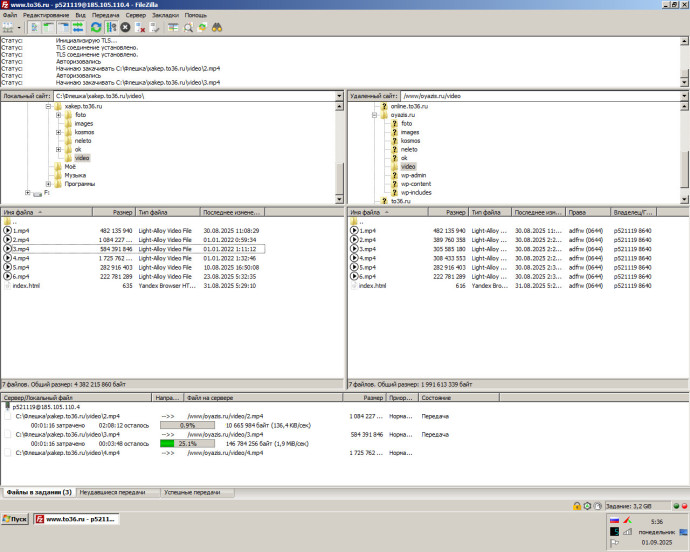The height and width of the screenshot is (552, 690).
Task: Toggle transfer queue display button
Action: pos(78,28)
